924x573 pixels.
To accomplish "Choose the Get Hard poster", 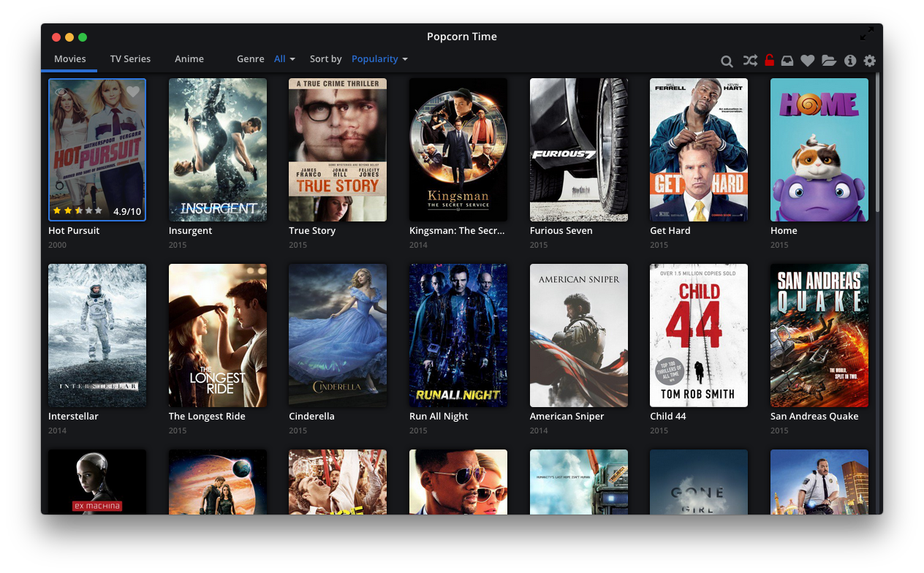I will [x=699, y=150].
